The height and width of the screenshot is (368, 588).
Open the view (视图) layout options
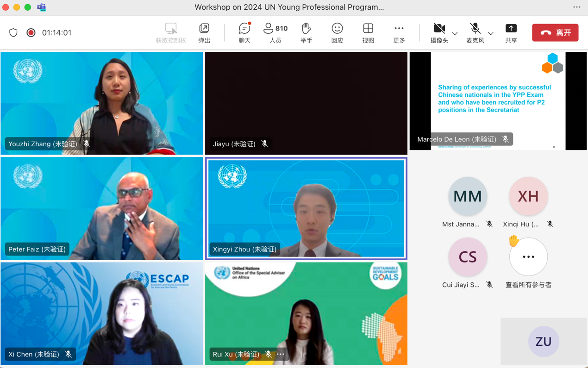pyautogui.click(x=368, y=32)
